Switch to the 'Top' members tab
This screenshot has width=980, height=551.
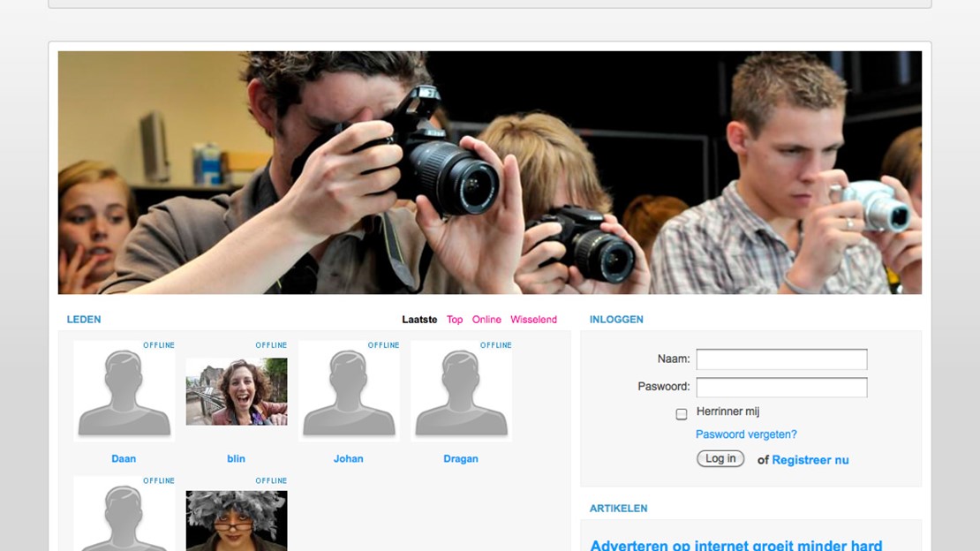[x=455, y=320]
